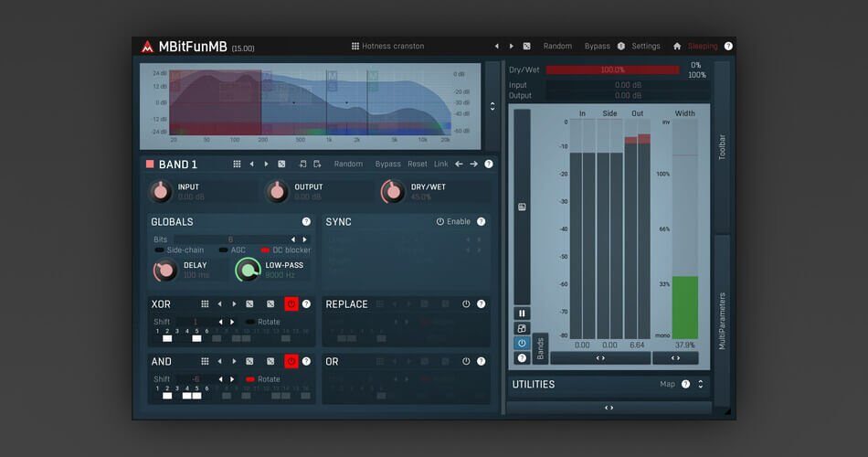Open the Toolbar side tab

(722, 146)
